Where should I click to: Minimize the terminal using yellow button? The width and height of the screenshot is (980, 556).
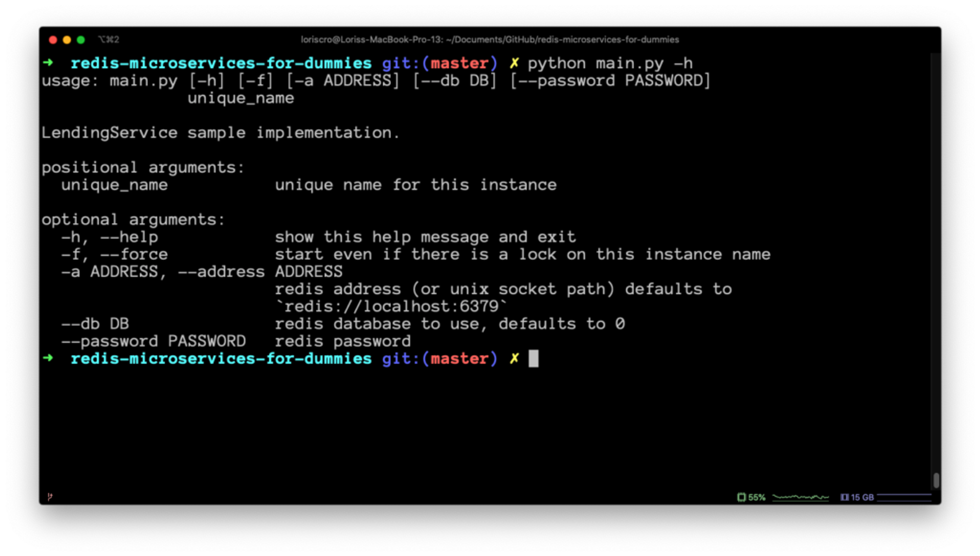pos(67,40)
